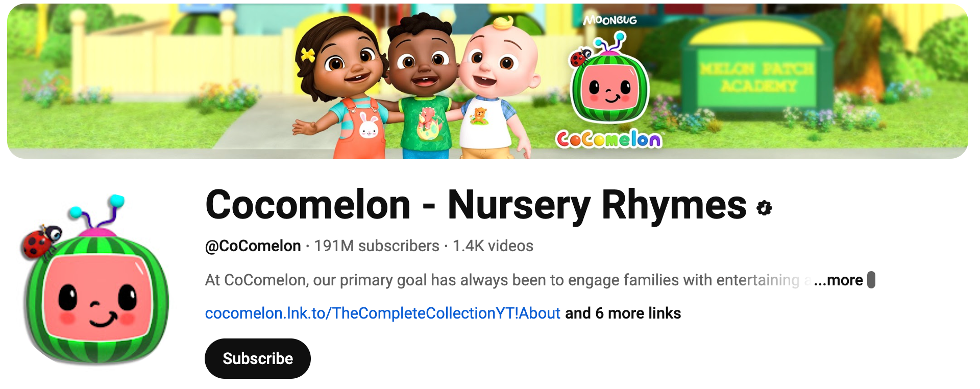Image resolution: width=980 pixels, height=389 pixels.
Task: Open the Cocomelon watermelon channel avatar
Action: 96,279
